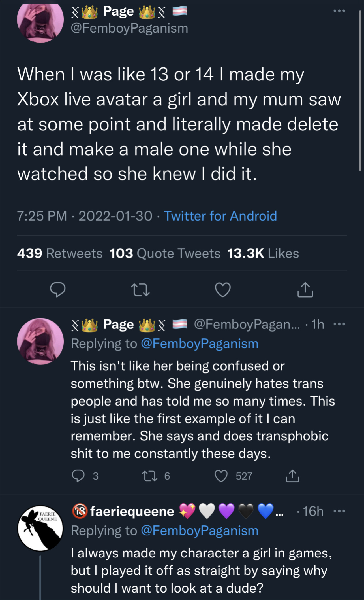Like the main tweet by Page
Screen dimensions: 364x600
click(x=223, y=290)
